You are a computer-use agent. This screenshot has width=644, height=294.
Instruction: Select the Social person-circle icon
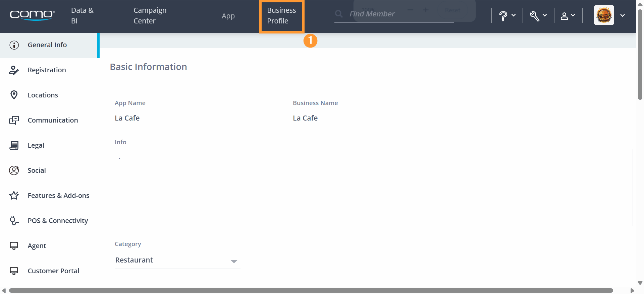tap(14, 170)
